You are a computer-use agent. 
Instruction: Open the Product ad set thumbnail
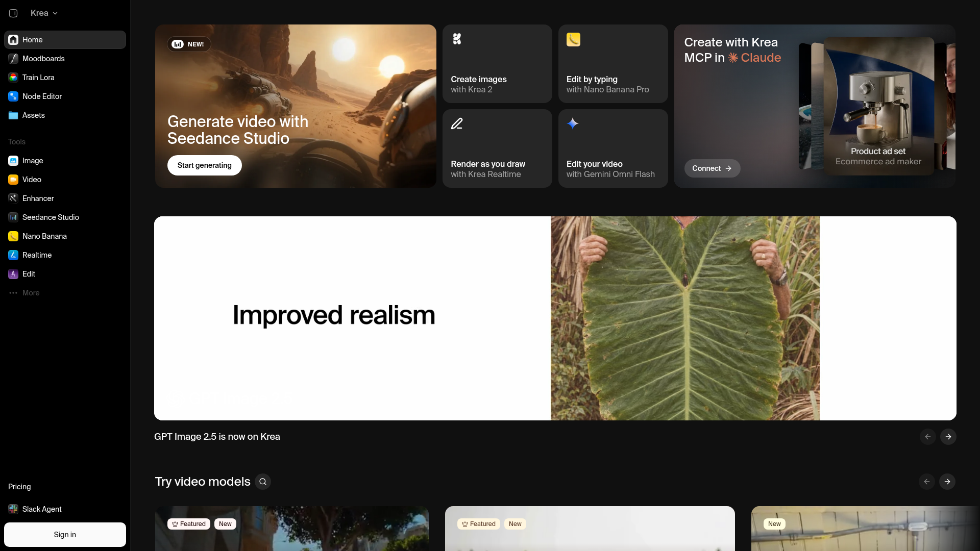pos(878,106)
